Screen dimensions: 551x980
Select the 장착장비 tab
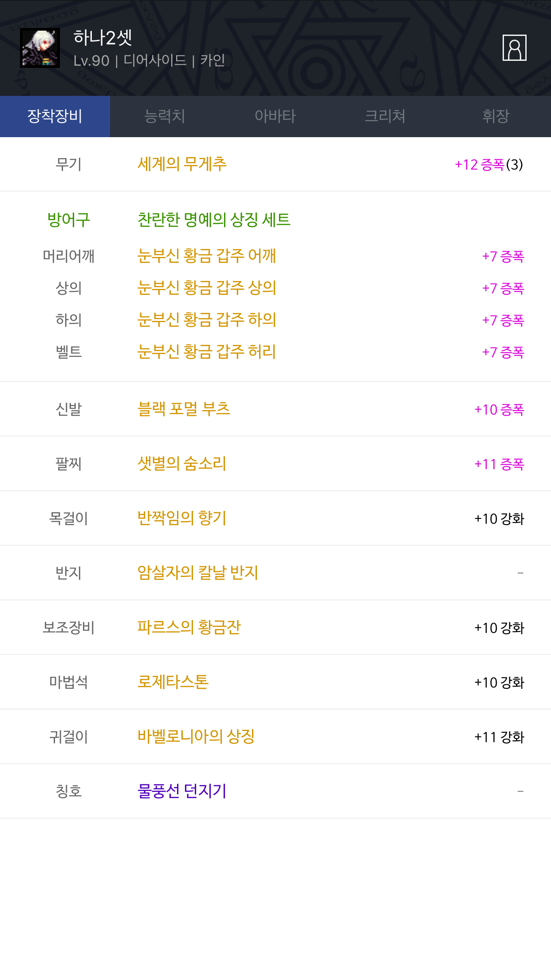click(x=55, y=116)
